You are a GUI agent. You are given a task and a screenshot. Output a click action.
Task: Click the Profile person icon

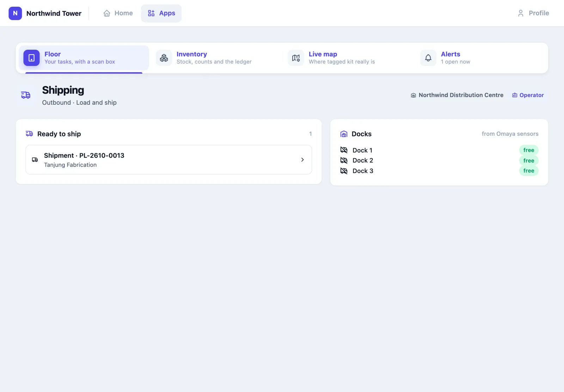click(521, 13)
